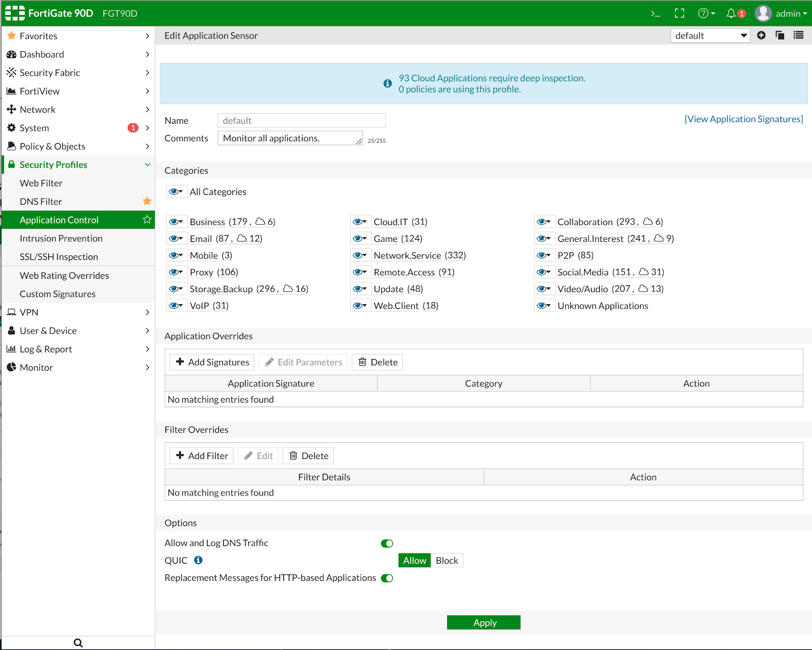
Task: Click the sidebar search magnifier
Action: 78,643
